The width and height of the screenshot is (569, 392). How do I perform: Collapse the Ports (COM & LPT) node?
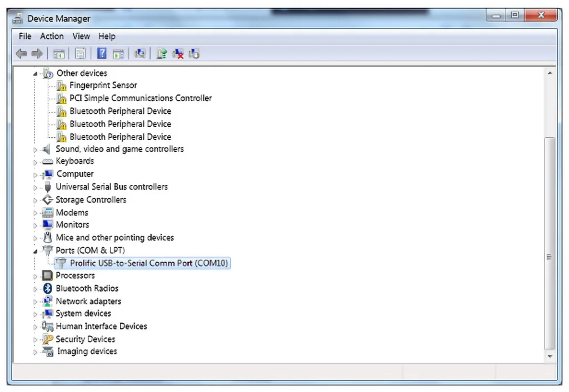click(x=36, y=251)
